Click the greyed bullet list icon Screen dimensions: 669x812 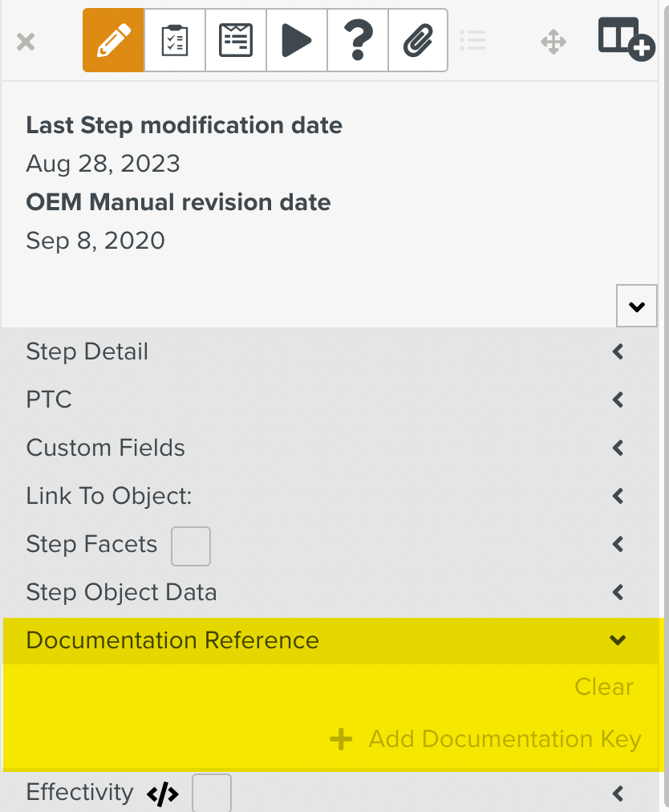[472, 40]
